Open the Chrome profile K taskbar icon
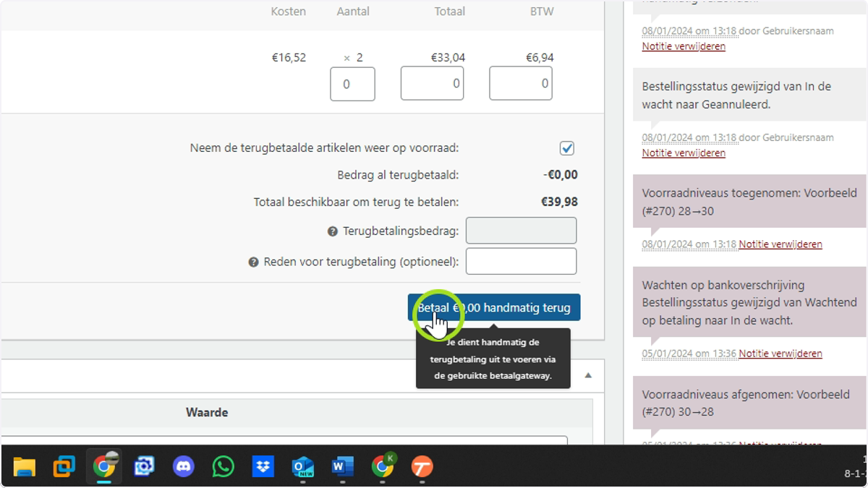Screen dimensions: 868x488 point(383,467)
